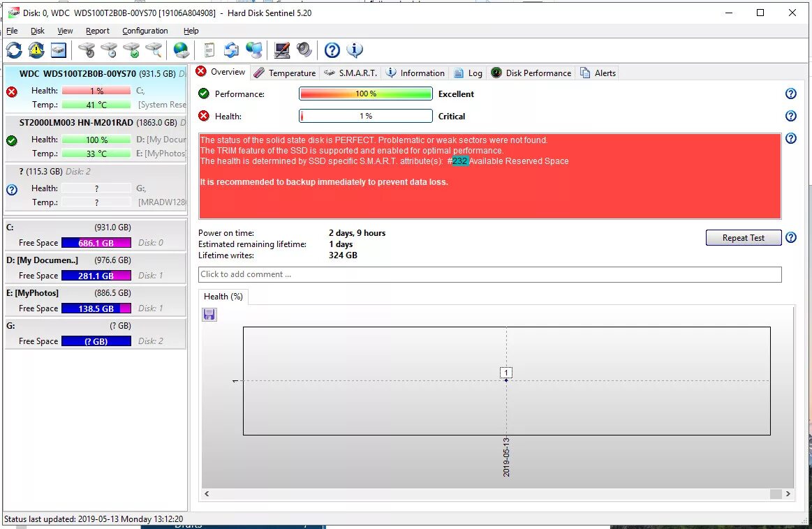This screenshot has width=812, height=529.
Task: Click the E: [MyPhotos] partition label
Action: (32, 293)
